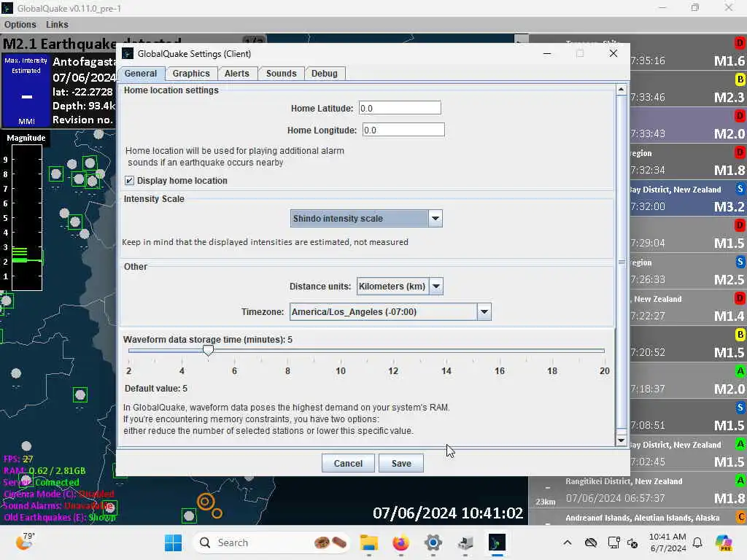Open the Options menu
This screenshot has width=747, height=560.
(x=20, y=24)
